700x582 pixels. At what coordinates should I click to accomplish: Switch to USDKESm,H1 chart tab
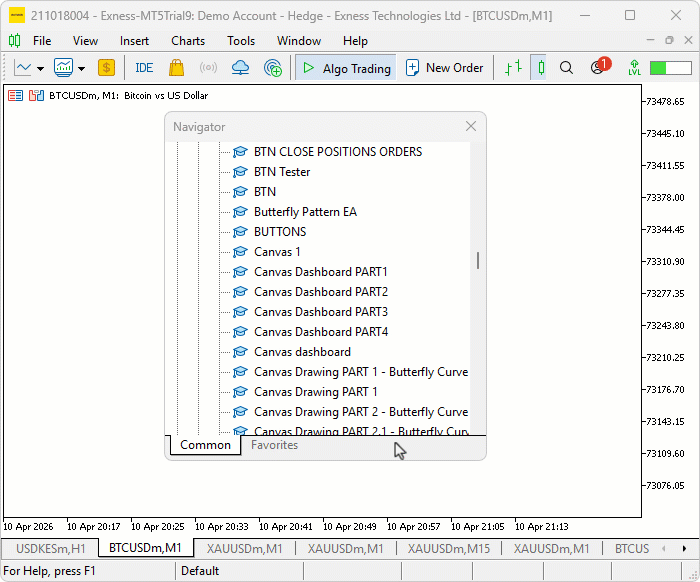pos(50,549)
